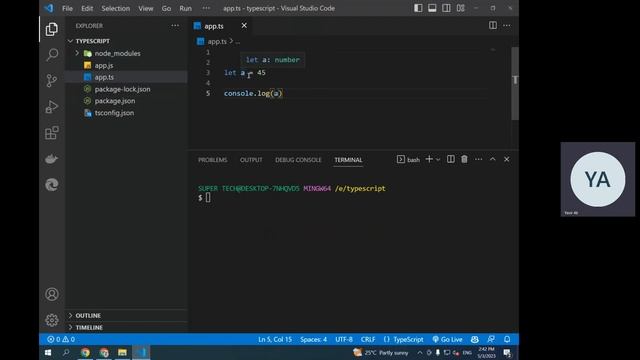Switch to the Problems panel tab
Viewport: 640px width, 360px height.
(213, 160)
